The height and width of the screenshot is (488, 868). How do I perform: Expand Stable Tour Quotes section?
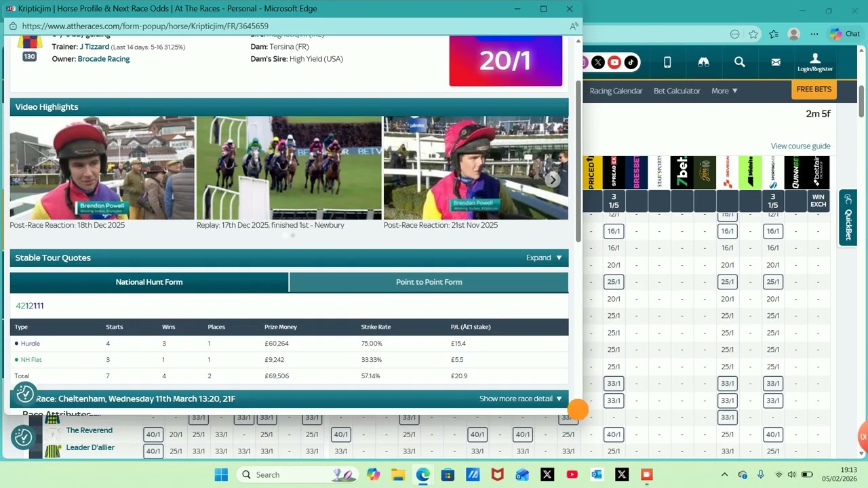pyautogui.click(x=544, y=258)
